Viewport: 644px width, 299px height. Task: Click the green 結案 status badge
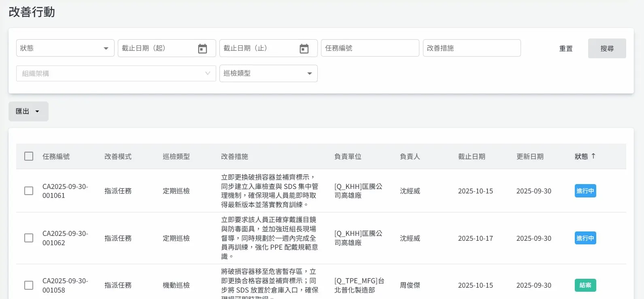click(585, 285)
